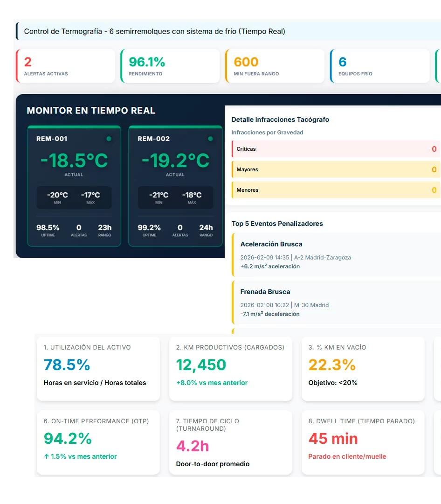Click the REM-001 green status dot
The width and height of the screenshot is (441, 504).
click(109, 139)
